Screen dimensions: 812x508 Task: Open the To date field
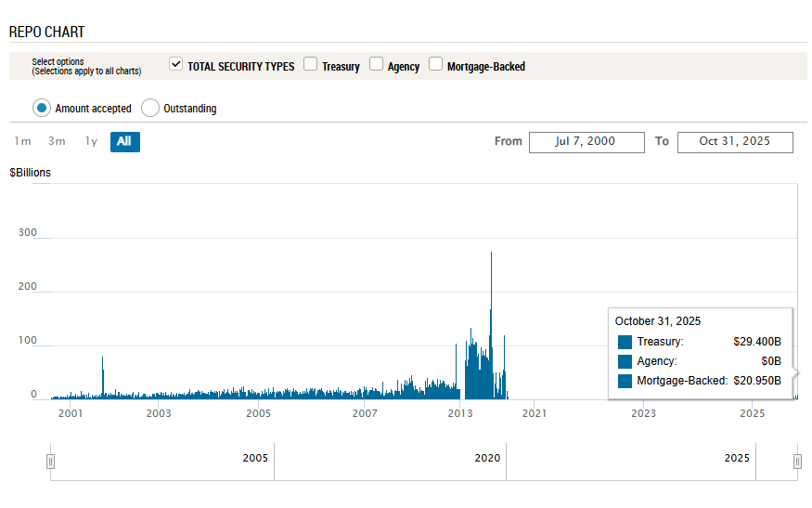(x=735, y=141)
